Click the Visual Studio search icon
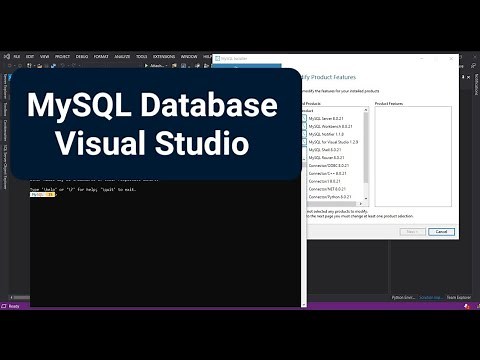 (x=473, y=66)
